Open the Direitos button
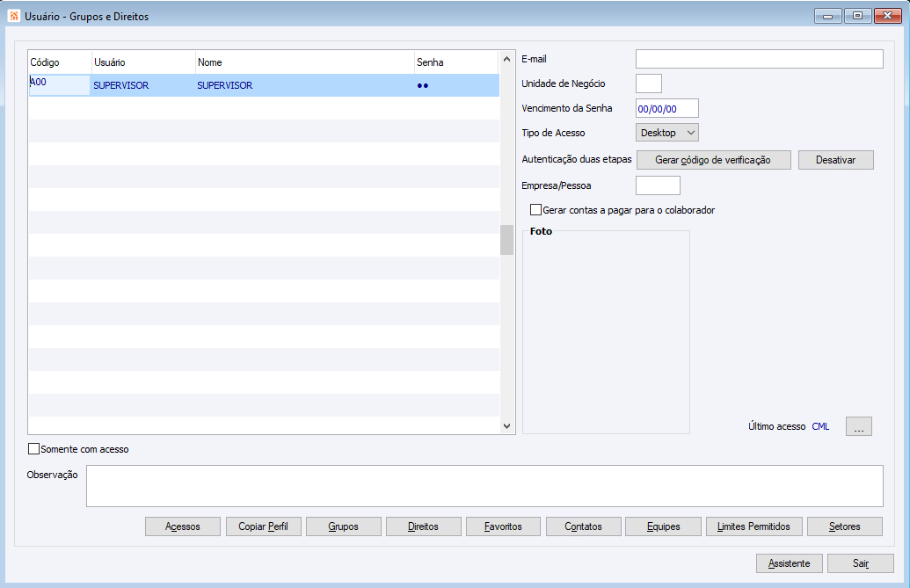 click(424, 526)
